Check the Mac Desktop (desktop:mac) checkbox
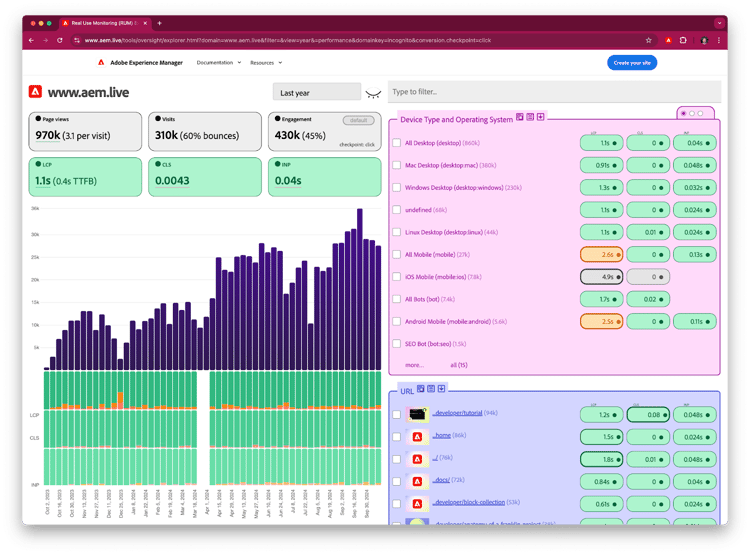The height and width of the screenshot is (554, 750). 397,165
